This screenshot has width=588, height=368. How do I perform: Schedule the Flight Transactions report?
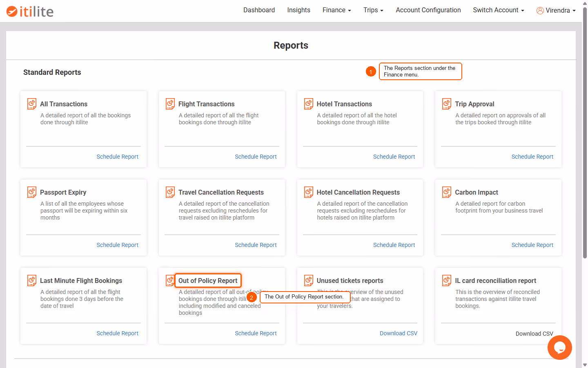256,157
